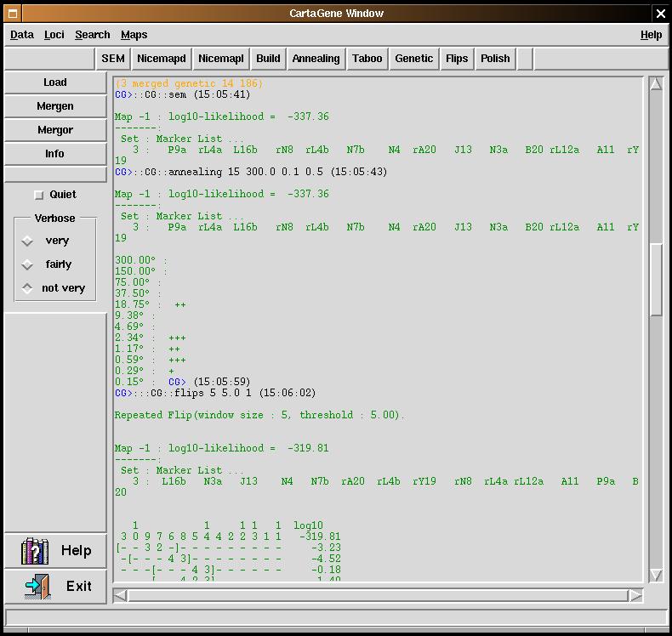Click the '-4.52' log10 value
This screenshot has width=672, height=636.
click(x=326, y=559)
